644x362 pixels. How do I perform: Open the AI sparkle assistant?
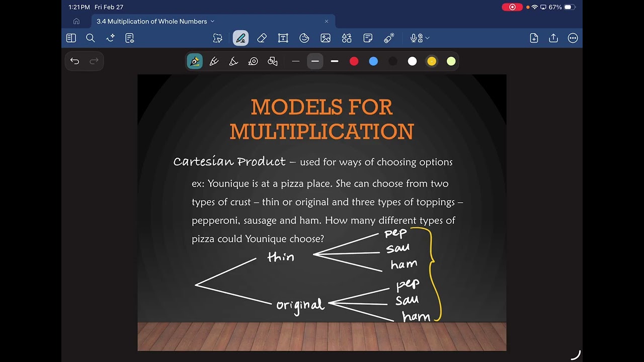pyautogui.click(x=110, y=38)
